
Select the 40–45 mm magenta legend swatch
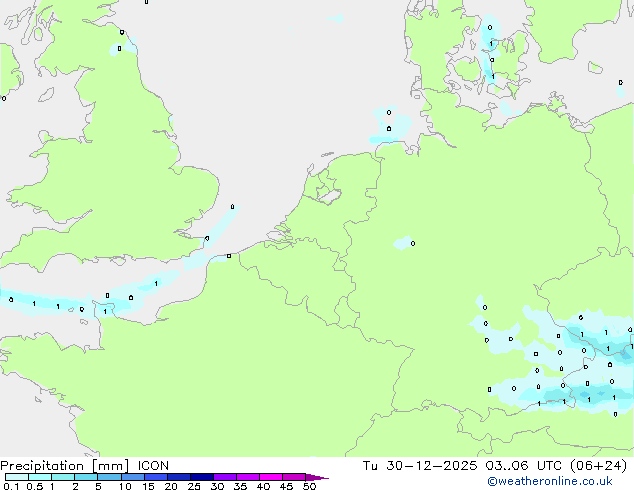pos(271,477)
